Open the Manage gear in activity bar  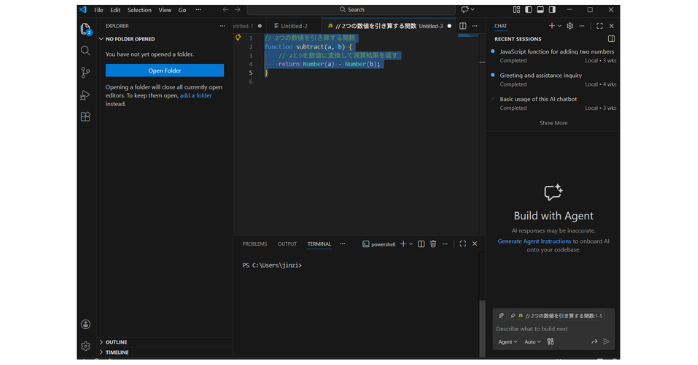[85, 346]
